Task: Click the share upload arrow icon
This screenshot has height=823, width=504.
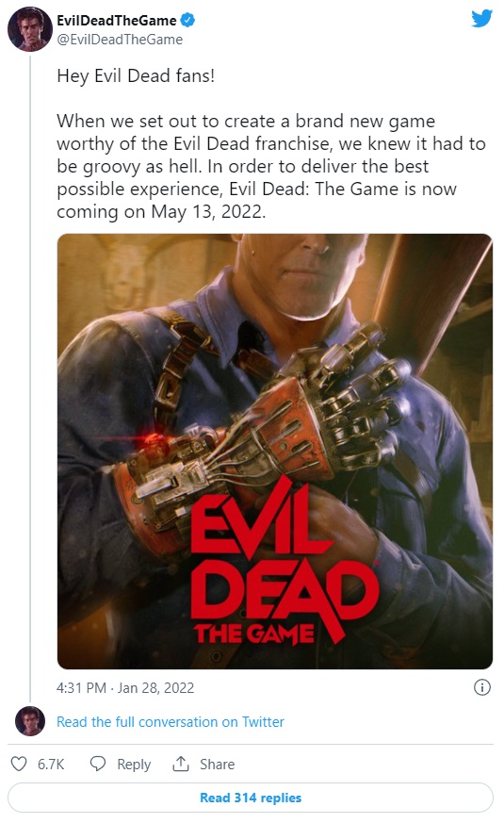Action: 181,764
